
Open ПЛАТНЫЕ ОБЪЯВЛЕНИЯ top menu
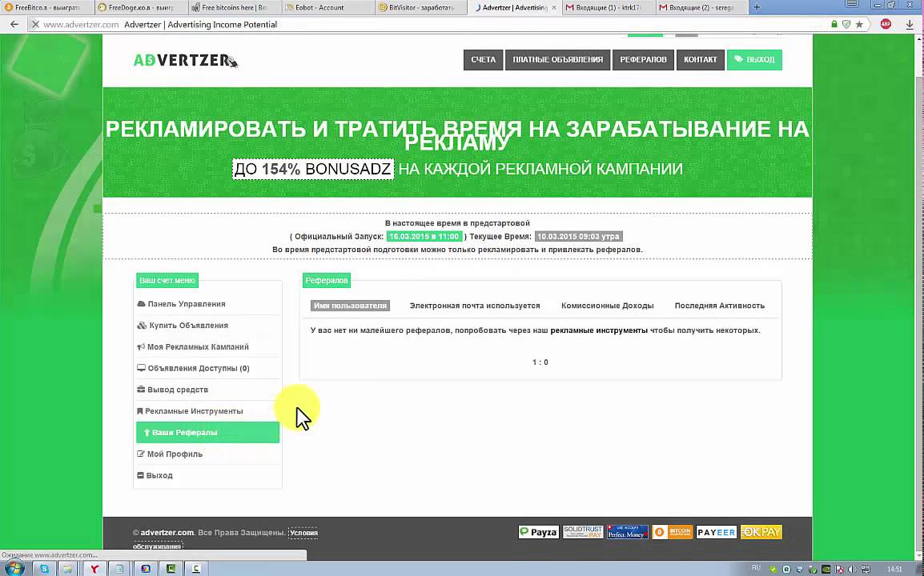pyautogui.click(x=557, y=59)
